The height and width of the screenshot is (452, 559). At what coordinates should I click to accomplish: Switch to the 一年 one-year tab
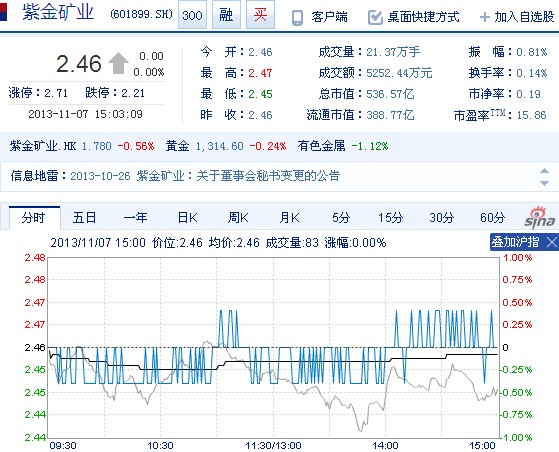(x=135, y=217)
